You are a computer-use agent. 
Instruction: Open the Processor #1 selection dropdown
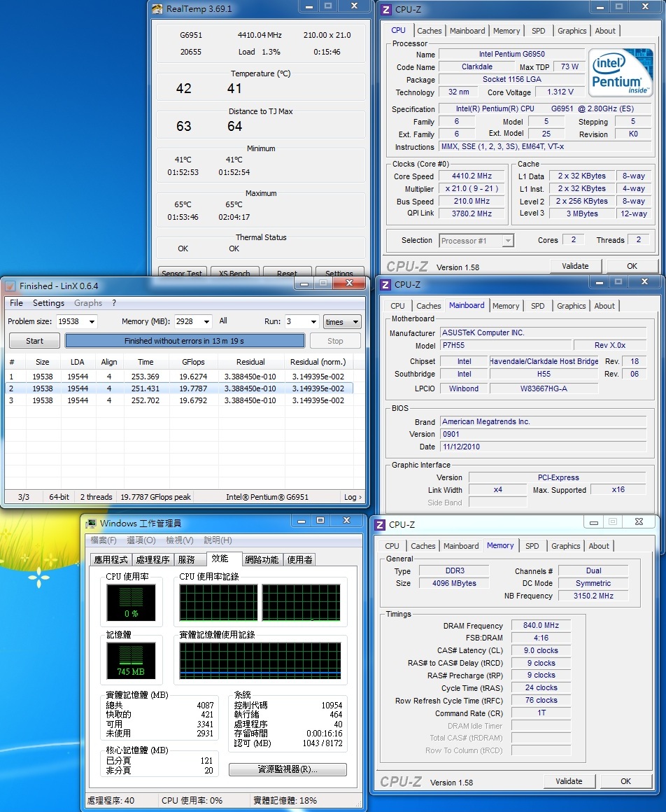(508, 240)
